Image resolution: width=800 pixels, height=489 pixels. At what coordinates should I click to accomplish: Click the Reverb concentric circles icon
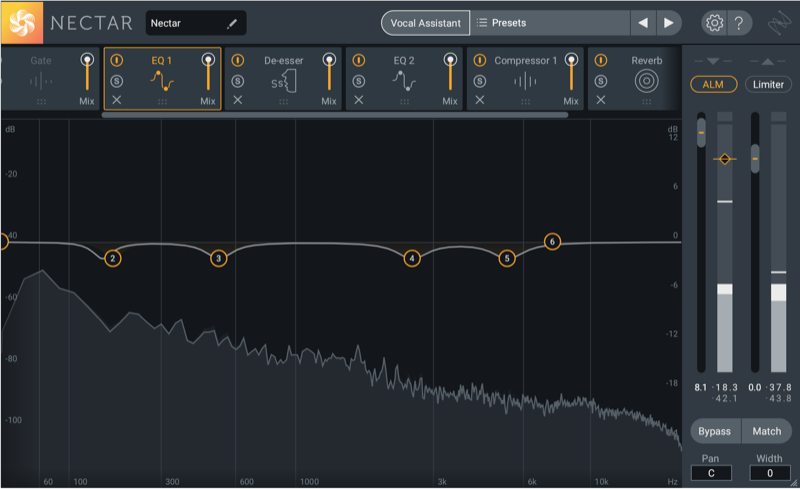point(646,81)
